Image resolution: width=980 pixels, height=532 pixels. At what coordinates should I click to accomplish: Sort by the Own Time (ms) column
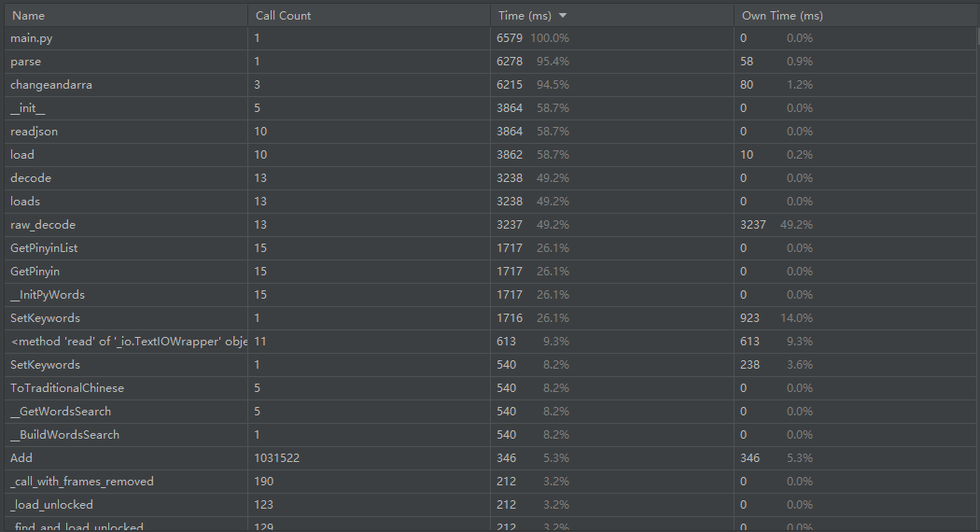tap(855, 16)
